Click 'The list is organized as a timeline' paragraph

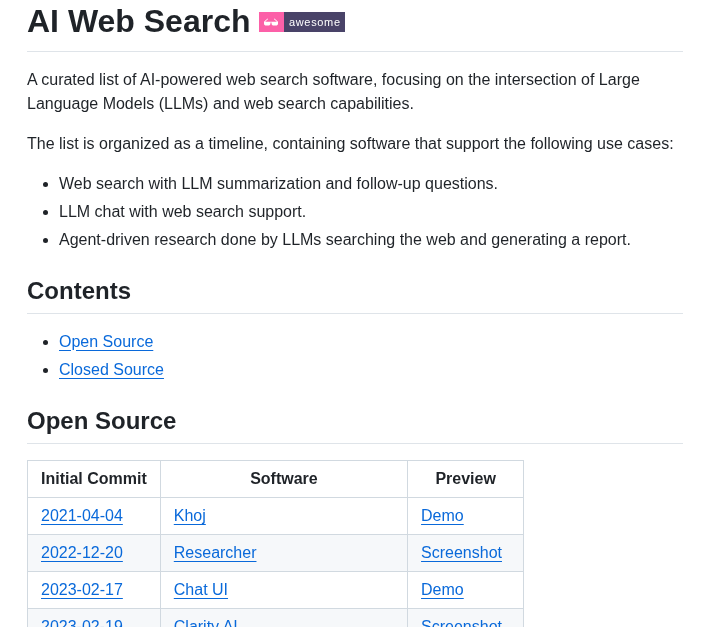coord(350,144)
